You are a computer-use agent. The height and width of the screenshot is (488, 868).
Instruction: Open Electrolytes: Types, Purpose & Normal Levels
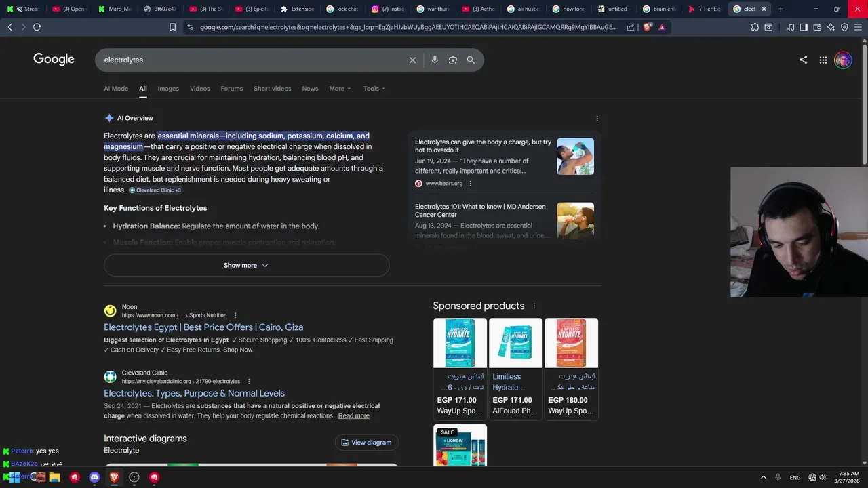coord(194,393)
